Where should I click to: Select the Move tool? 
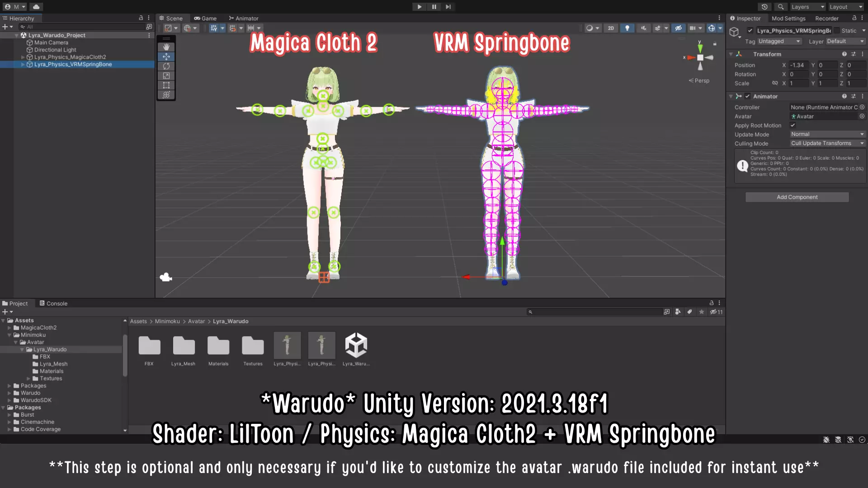166,56
